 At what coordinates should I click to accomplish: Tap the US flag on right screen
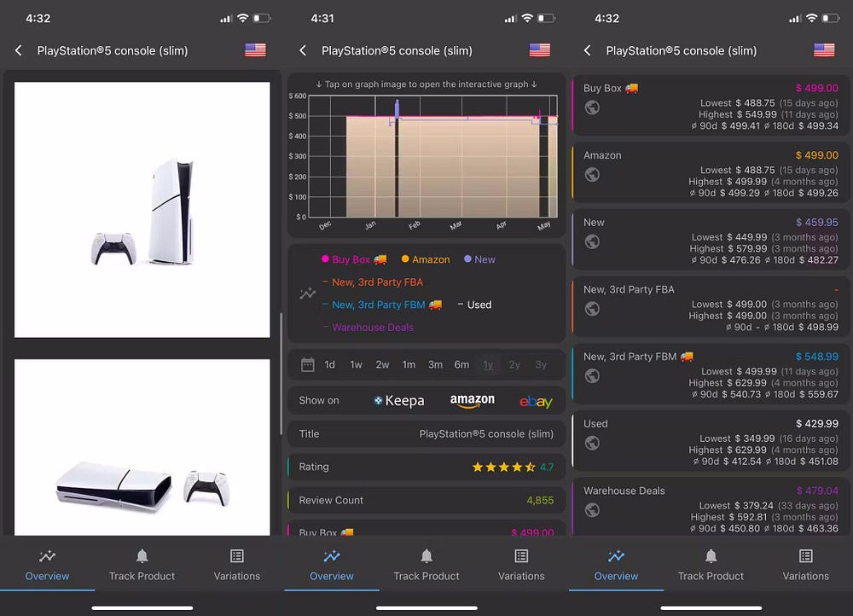(824, 50)
